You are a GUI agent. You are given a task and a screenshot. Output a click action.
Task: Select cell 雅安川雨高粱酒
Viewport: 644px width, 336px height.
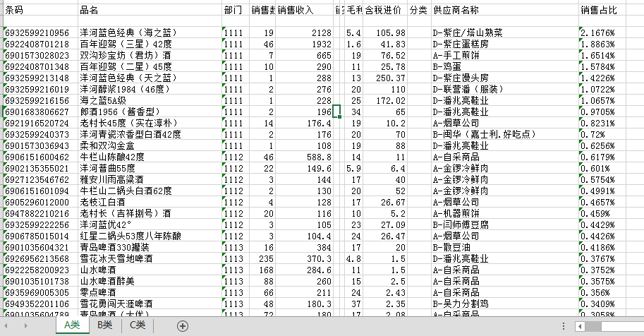point(150,180)
